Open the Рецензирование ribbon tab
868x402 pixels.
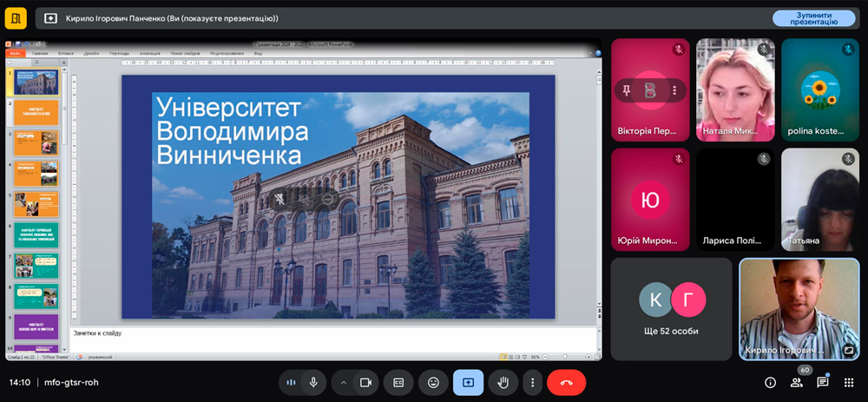227,53
